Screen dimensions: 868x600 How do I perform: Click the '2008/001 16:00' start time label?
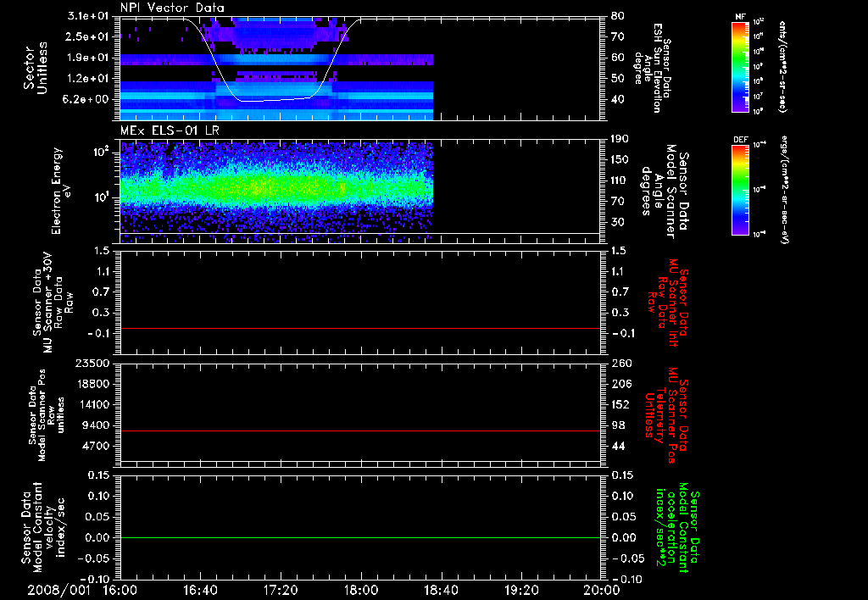coord(81,590)
